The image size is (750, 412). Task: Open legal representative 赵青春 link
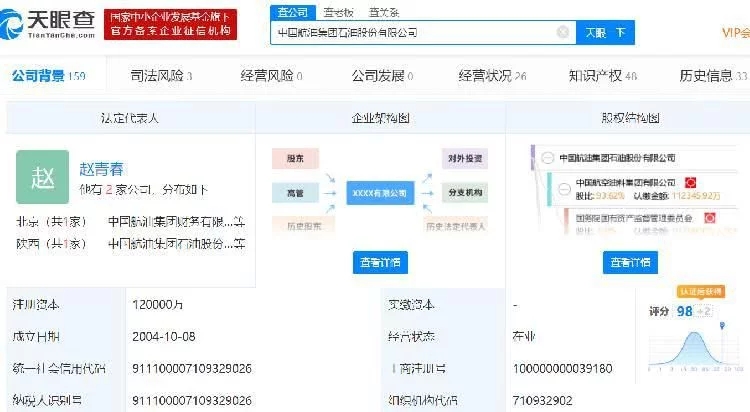click(x=101, y=169)
